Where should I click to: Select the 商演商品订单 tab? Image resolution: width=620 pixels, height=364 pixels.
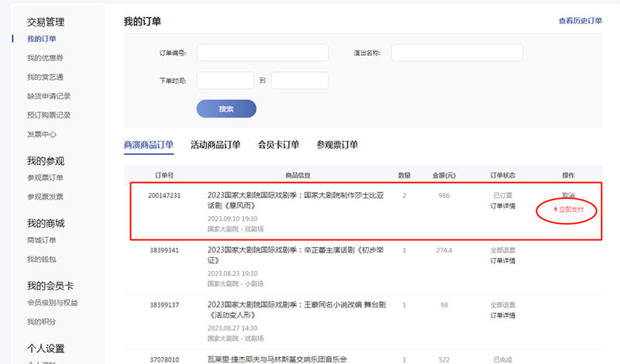149,145
